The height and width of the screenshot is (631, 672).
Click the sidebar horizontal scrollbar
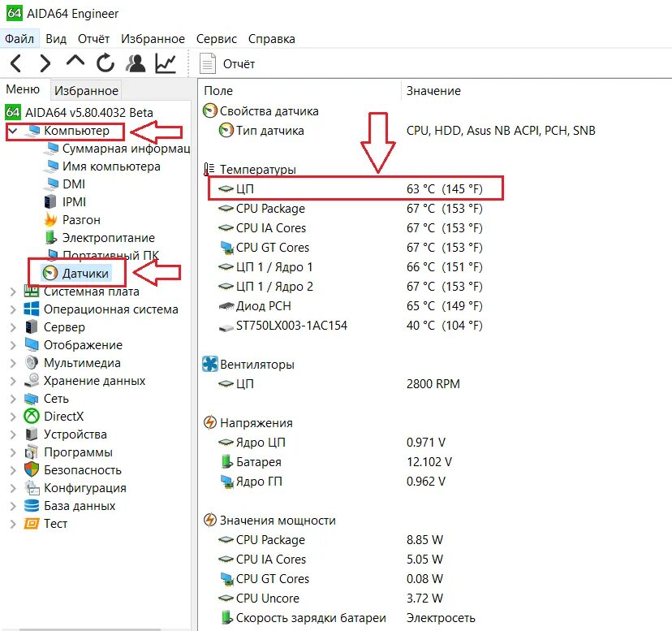90,629
